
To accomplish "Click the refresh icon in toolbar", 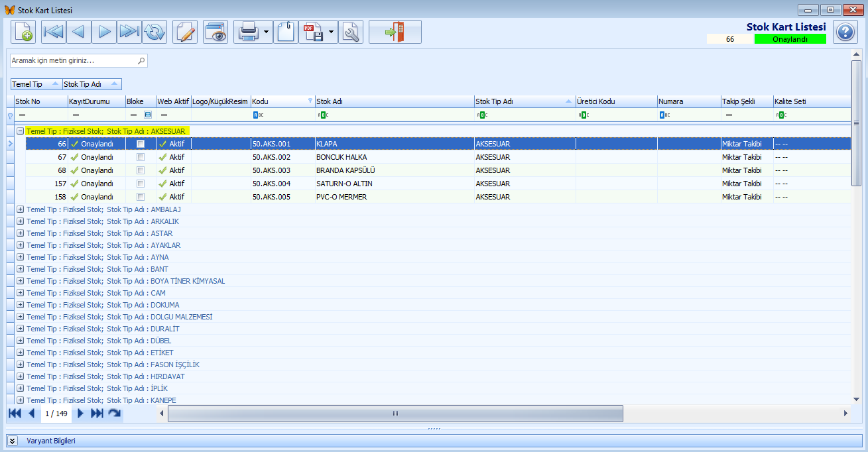I will (155, 32).
